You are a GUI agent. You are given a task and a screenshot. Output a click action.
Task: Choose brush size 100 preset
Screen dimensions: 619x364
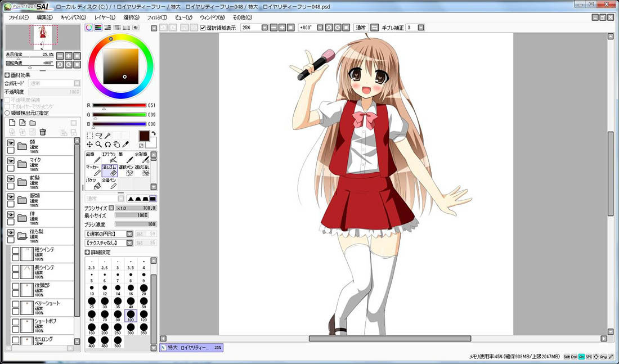click(131, 316)
